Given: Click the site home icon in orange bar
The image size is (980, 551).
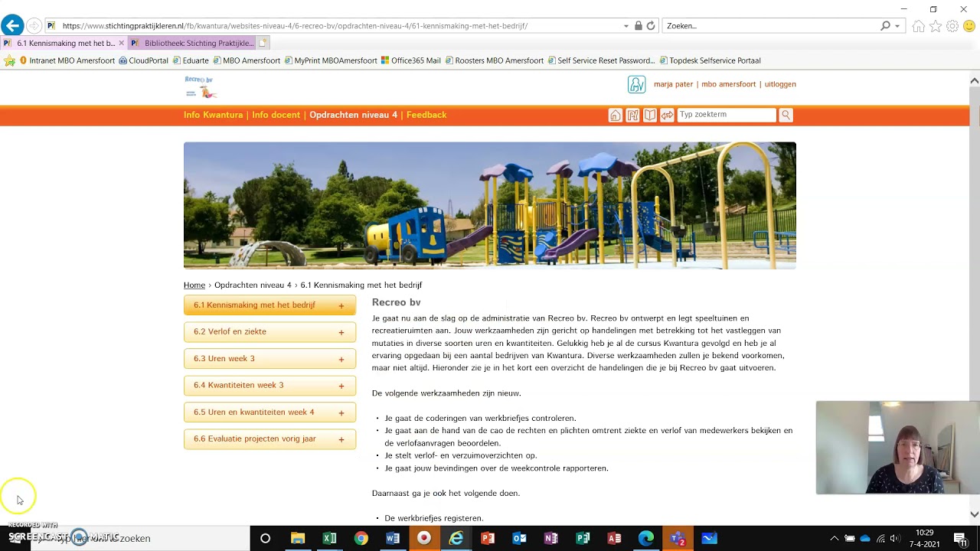Looking at the screenshot, I should click(615, 115).
